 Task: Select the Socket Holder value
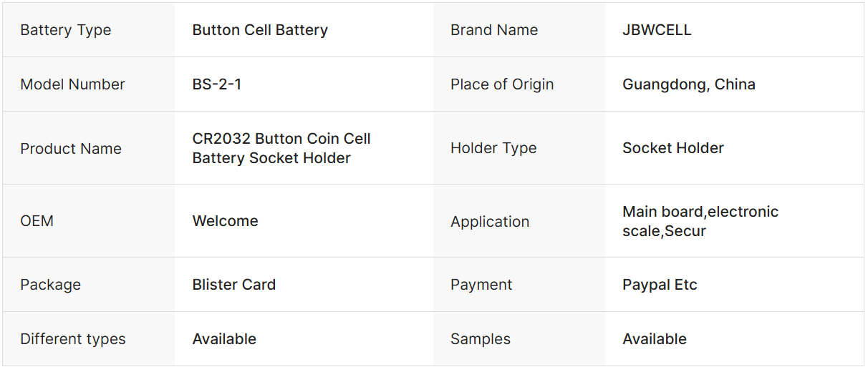(673, 148)
